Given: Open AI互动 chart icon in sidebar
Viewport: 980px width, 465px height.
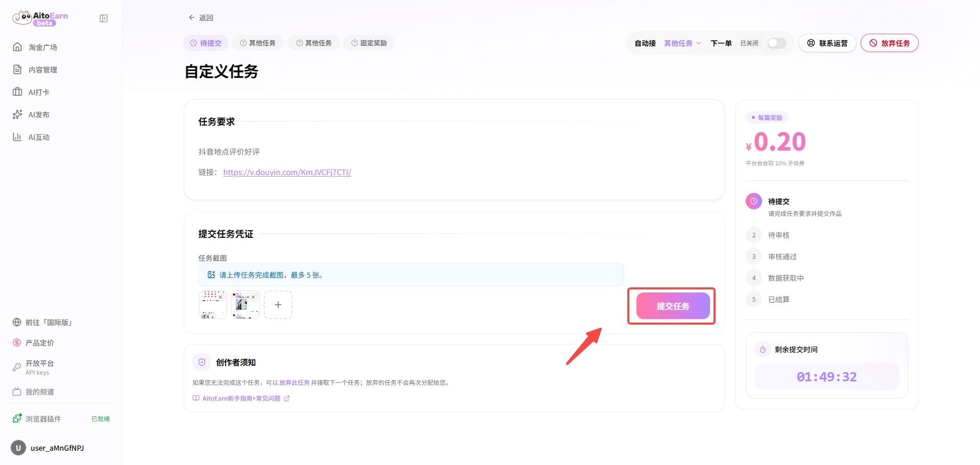Looking at the screenshot, I should point(17,137).
